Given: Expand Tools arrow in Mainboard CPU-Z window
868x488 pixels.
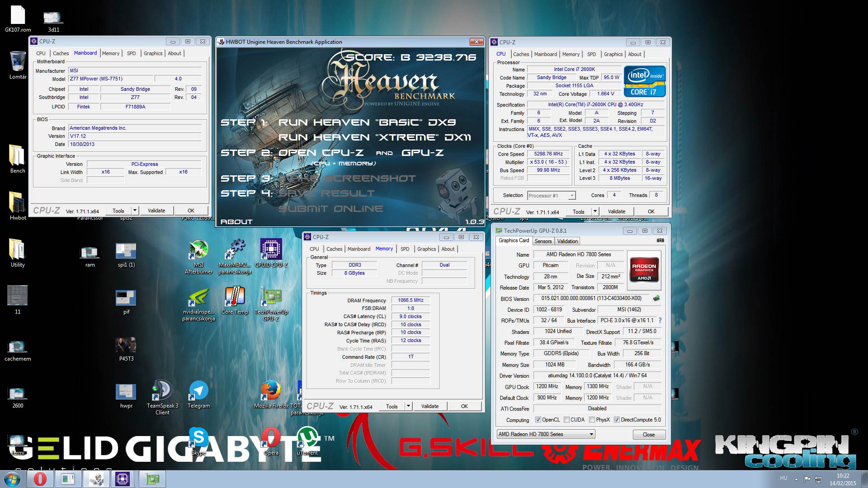Looking at the screenshot, I should tap(135, 211).
